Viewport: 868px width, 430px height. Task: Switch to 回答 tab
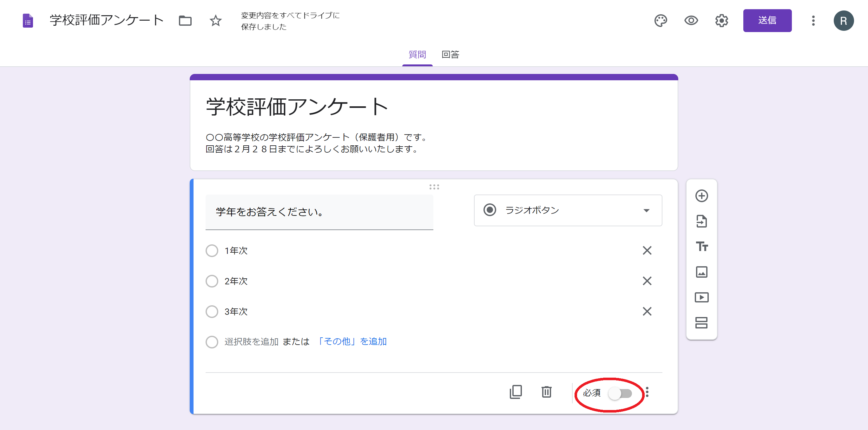click(450, 55)
